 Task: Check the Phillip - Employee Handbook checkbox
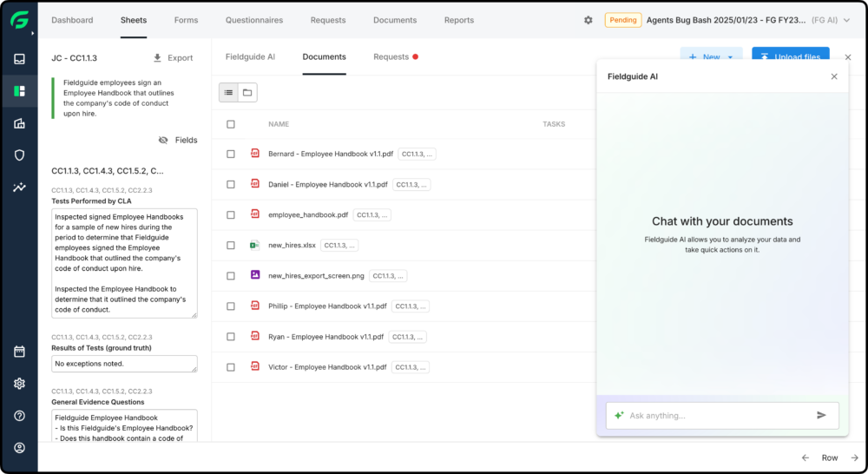[x=231, y=306]
